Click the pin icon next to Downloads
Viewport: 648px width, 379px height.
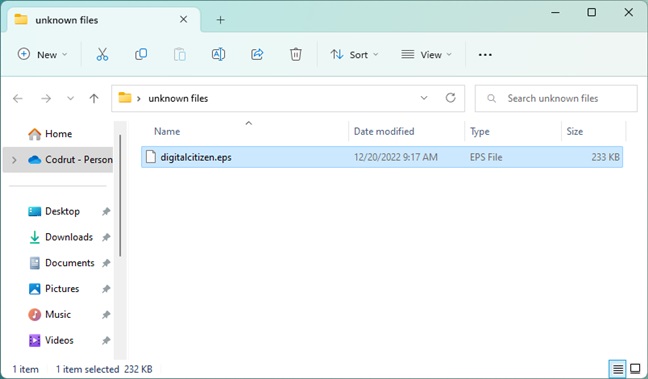coord(106,237)
